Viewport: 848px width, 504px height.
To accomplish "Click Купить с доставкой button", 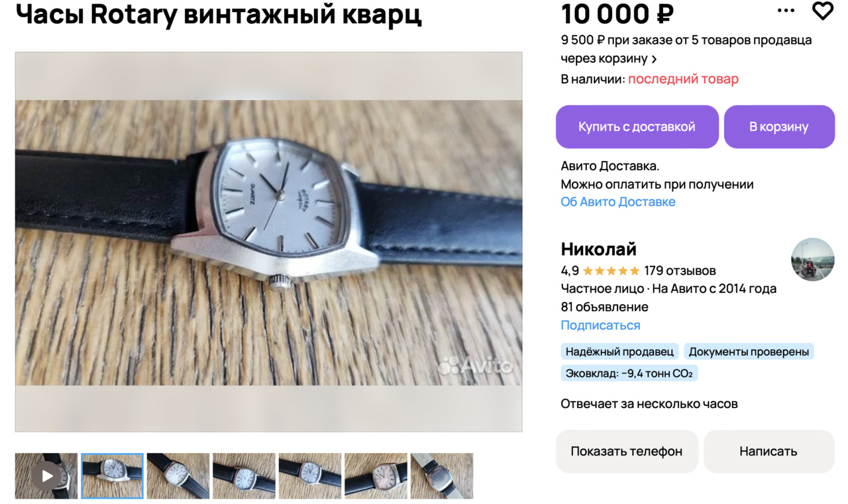I will click(637, 126).
